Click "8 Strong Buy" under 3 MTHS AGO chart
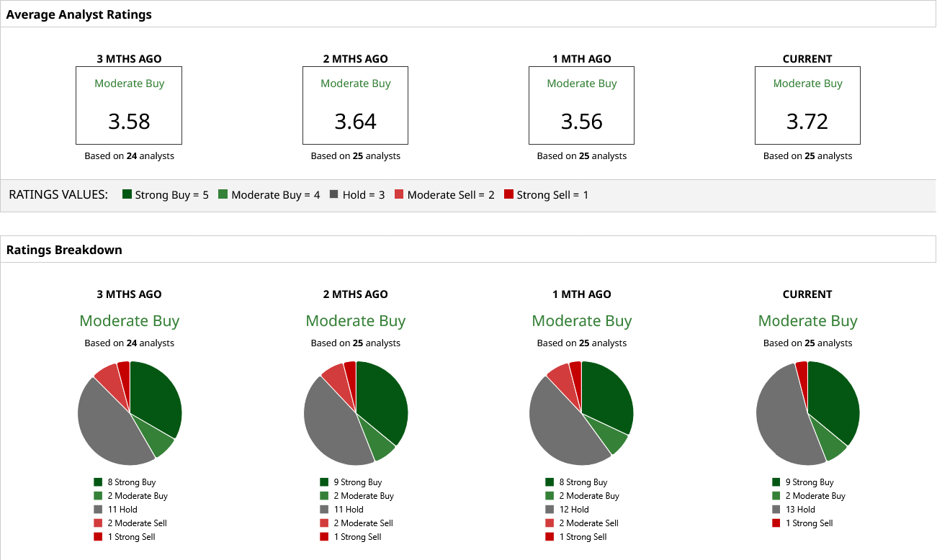 (131, 482)
